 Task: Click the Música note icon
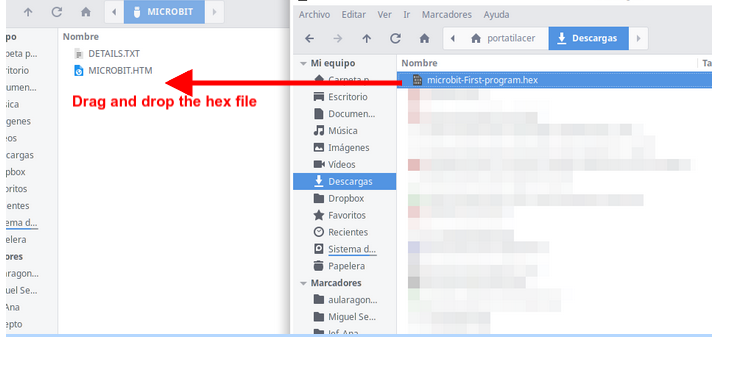pyautogui.click(x=318, y=131)
